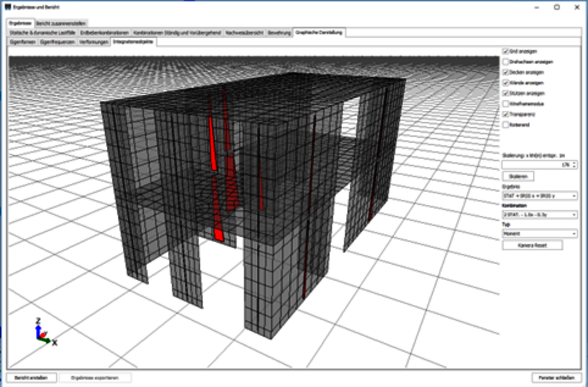588x387 pixels.
Task: Open the Ergebnis dropdown
Action: pyautogui.click(x=540, y=196)
